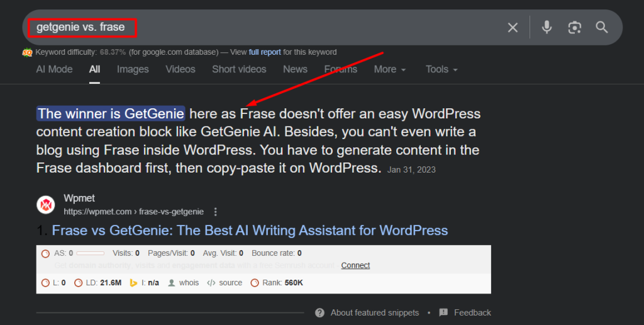This screenshot has width=644, height=325.
Task: Open the Tools dropdown
Action: coord(441,69)
